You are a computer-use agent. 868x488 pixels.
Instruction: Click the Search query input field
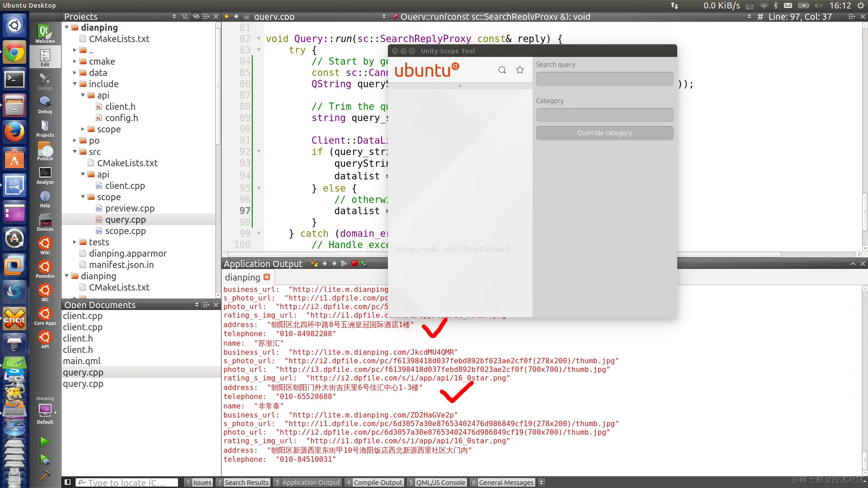[x=604, y=79]
